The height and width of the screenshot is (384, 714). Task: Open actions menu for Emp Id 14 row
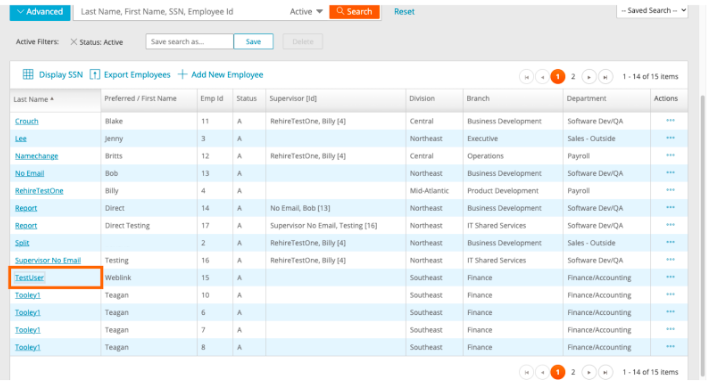pyautogui.click(x=670, y=207)
